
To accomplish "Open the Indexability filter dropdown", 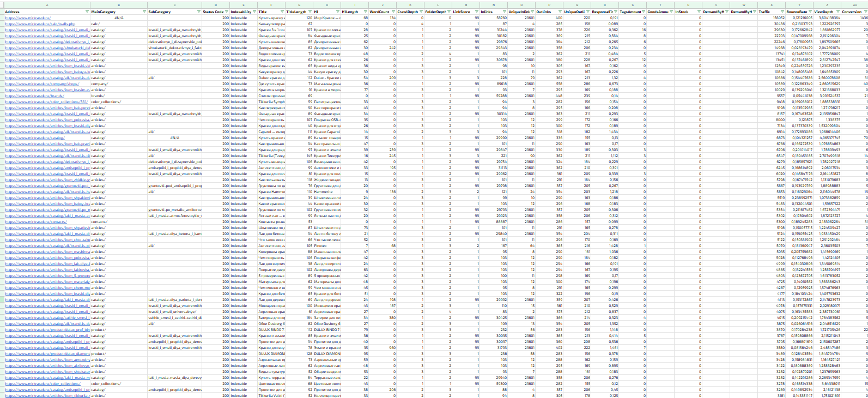I will 254,11.
